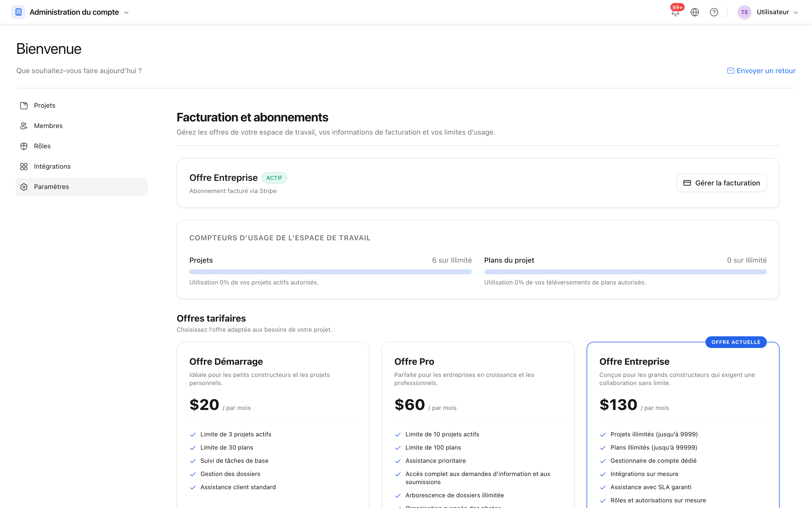Click 'Abonnement facturé via Stripe' text
The width and height of the screenshot is (812, 508).
click(x=233, y=191)
